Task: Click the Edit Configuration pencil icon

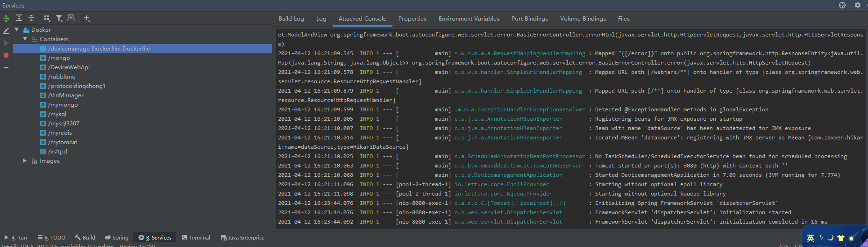Action: [6, 31]
